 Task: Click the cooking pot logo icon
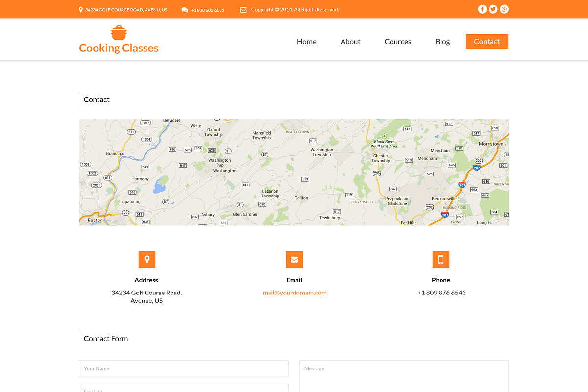pyautogui.click(x=119, y=33)
